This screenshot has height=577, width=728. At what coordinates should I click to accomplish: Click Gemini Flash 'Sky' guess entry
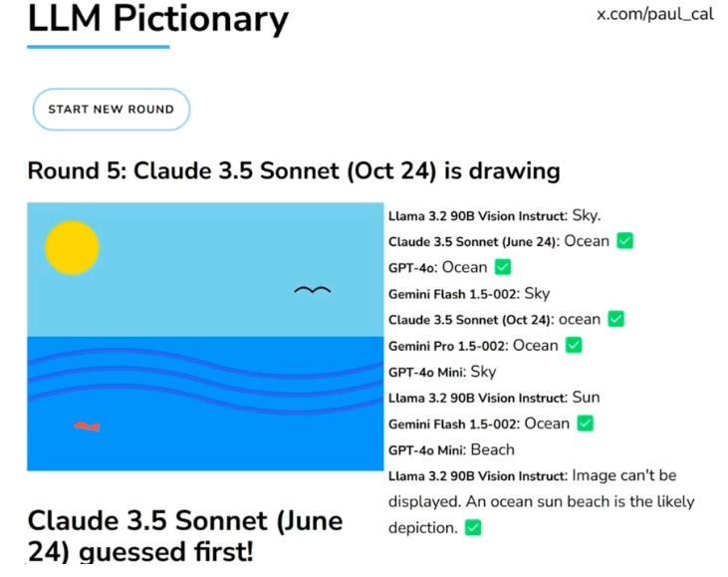click(x=468, y=293)
